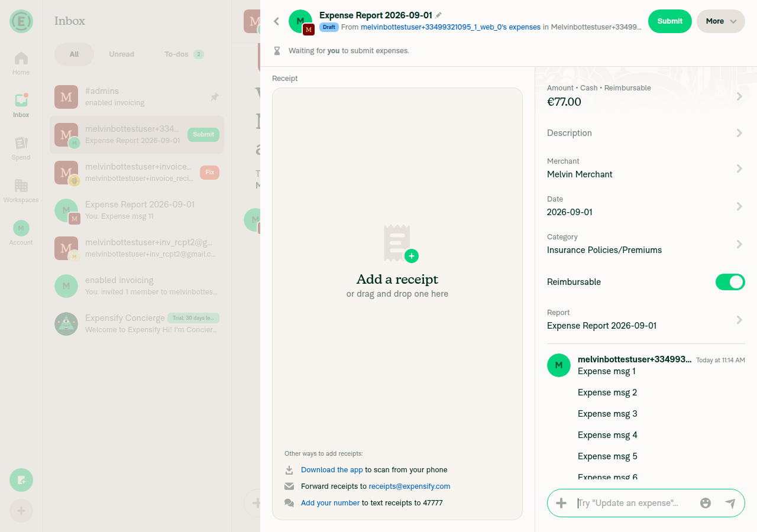The height and width of the screenshot is (532, 757).
Task: Click the Description field label
Action: tap(570, 133)
